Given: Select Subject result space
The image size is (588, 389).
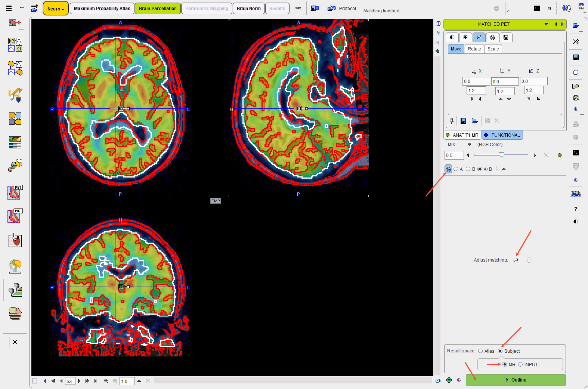Looking at the screenshot, I should click(500, 351).
